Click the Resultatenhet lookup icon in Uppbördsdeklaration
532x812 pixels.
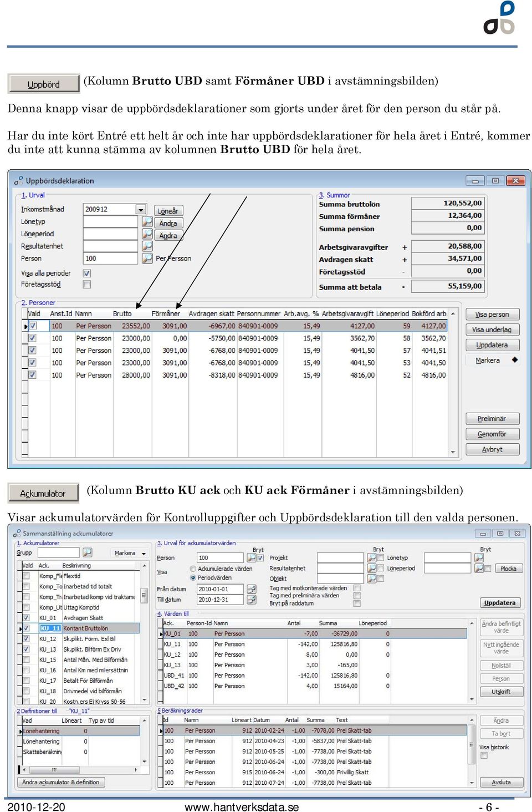point(147,246)
